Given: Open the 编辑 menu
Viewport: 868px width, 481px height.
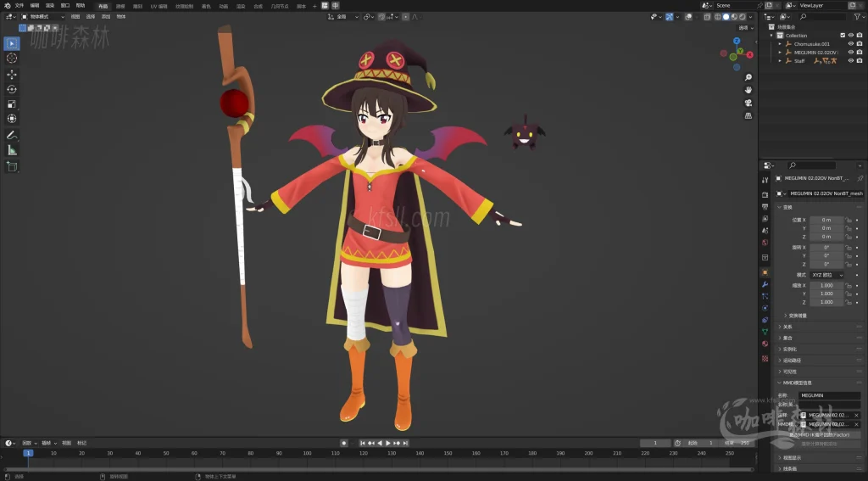Looking at the screenshot, I should coord(34,6).
